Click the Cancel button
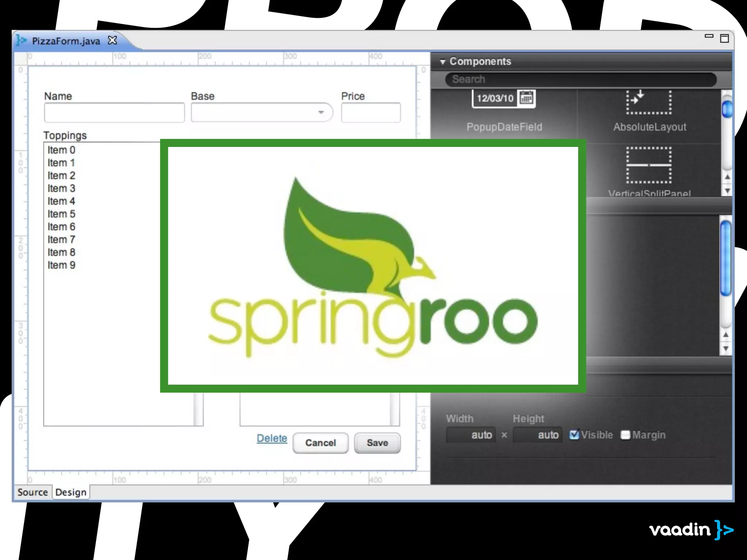Viewport: 747px width, 560px height. pos(320,443)
